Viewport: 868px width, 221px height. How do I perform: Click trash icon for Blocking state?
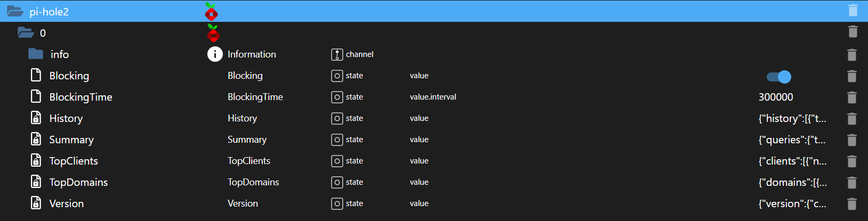[x=852, y=76]
